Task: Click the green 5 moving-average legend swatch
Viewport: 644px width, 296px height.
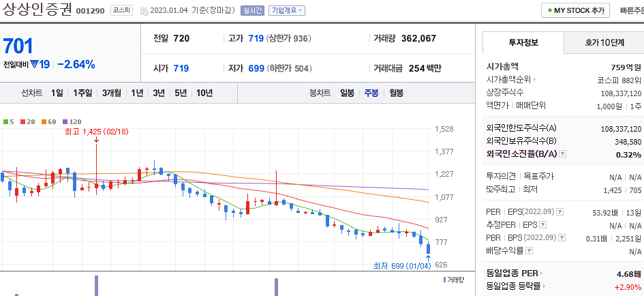Action: pyautogui.click(x=5, y=121)
